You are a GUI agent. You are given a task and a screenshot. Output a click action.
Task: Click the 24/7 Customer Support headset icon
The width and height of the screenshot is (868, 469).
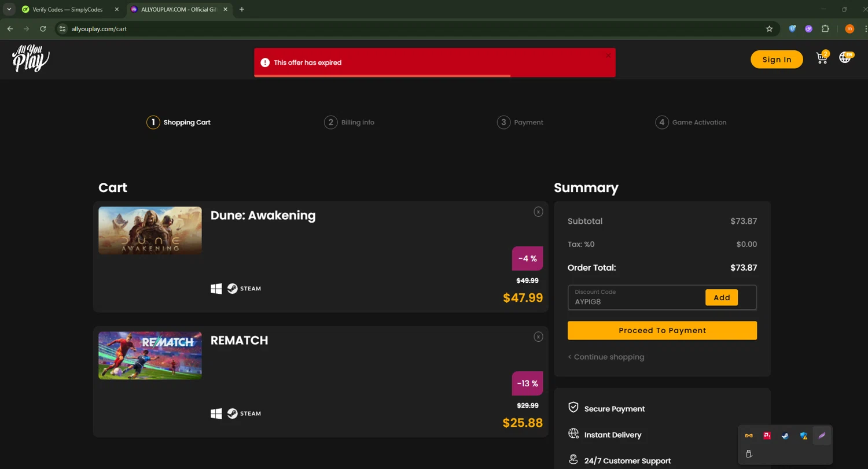pos(573,460)
